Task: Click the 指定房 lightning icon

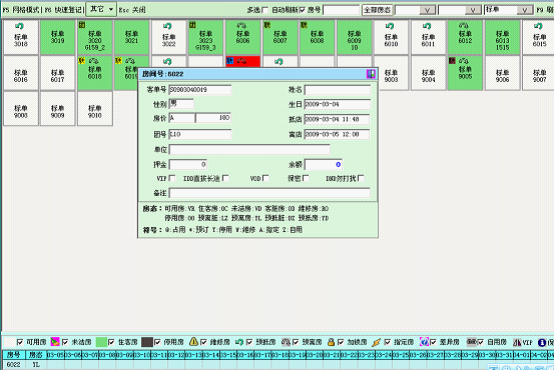Action: (377, 342)
